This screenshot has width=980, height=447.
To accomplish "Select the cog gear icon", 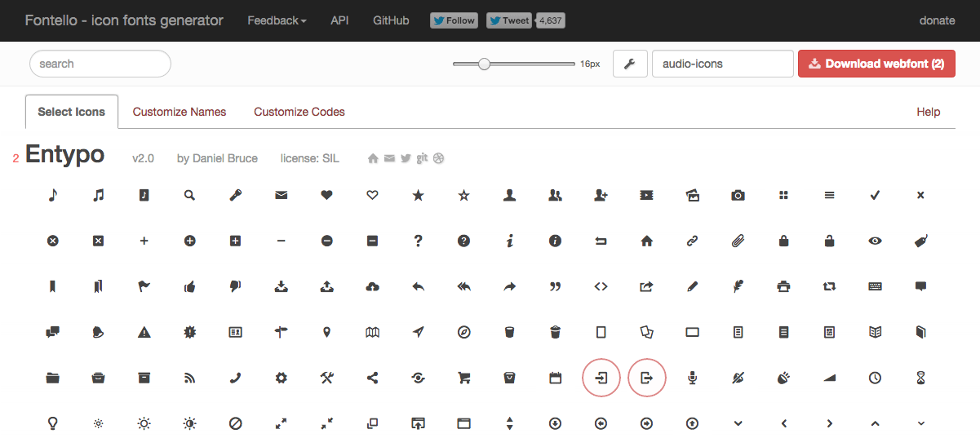I will [282, 378].
